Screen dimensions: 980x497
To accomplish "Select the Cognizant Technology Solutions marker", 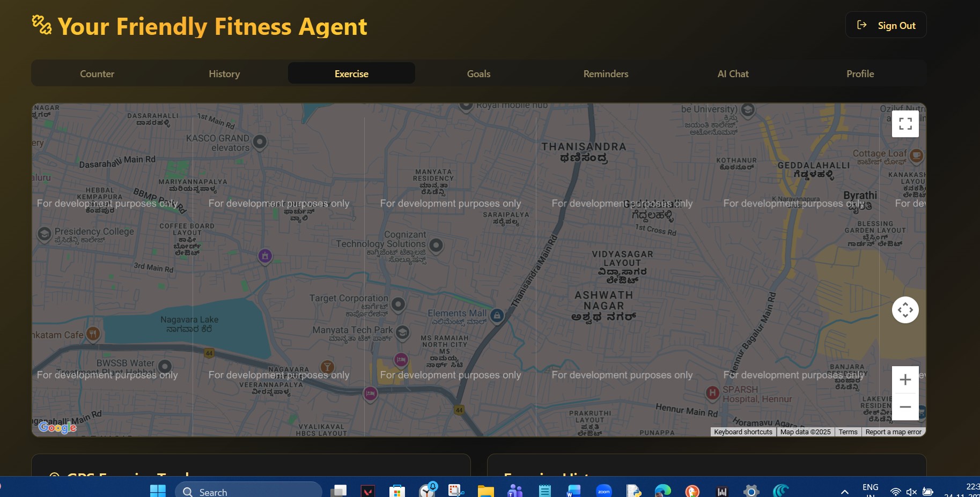I will click(x=436, y=246).
